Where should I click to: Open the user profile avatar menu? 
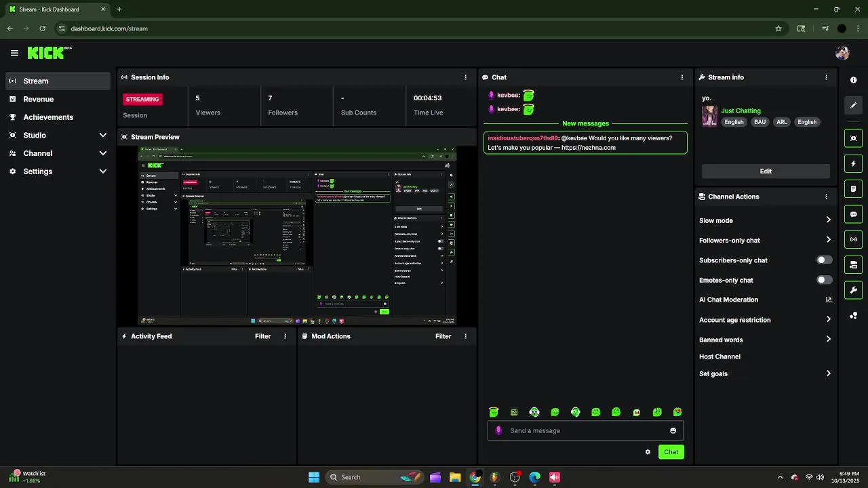click(x=842, y=53)
